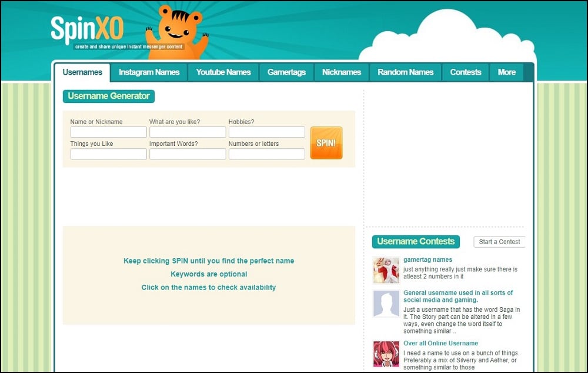
Task: Click the Start a Contest button
Action: 499,242
